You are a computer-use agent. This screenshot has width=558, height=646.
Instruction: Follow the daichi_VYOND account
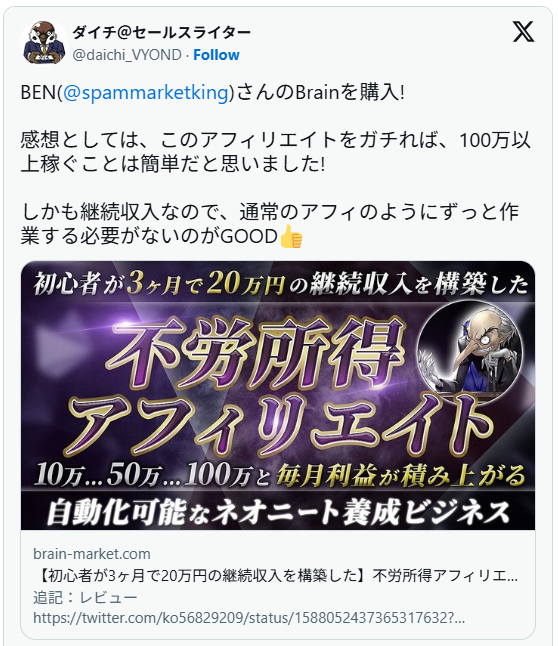coord(216,55)
